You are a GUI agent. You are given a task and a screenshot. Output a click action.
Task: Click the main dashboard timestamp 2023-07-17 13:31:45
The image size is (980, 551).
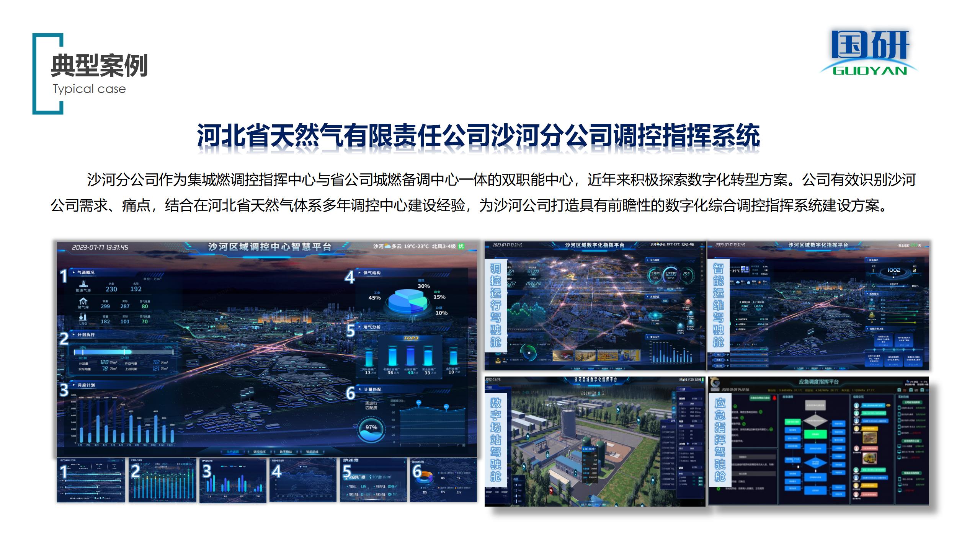click(100, 248)
